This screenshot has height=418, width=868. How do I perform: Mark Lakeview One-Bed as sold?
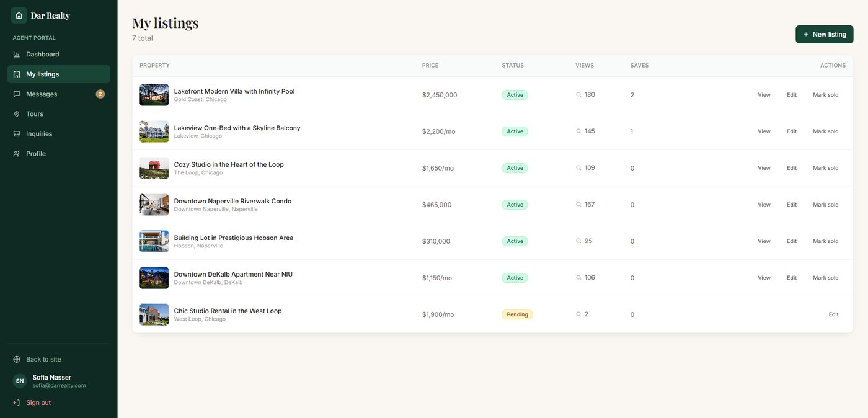coord(826,131)
